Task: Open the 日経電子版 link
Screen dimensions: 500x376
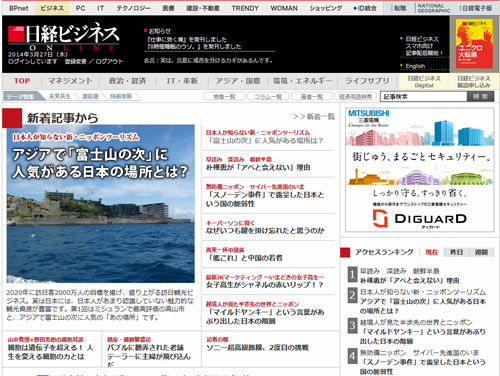Action: click(477, 8)
